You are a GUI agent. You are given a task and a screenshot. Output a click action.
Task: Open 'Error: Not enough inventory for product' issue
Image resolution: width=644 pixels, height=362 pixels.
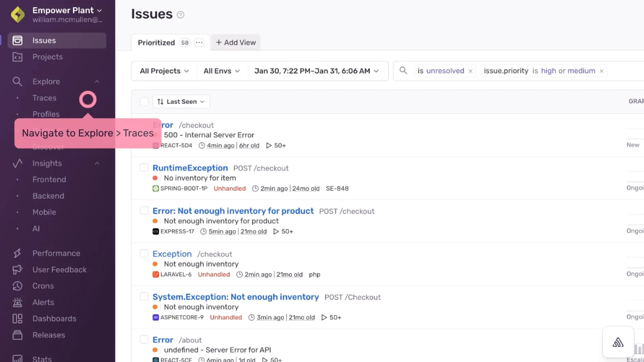233,211
